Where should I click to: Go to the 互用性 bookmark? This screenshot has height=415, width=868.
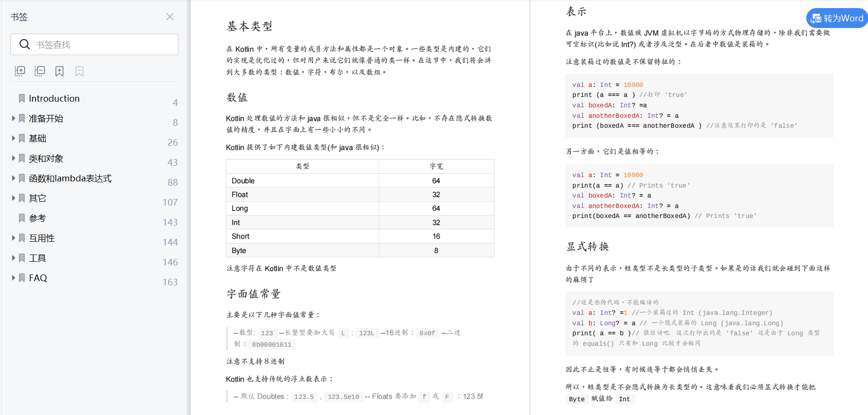pos(42,238)
